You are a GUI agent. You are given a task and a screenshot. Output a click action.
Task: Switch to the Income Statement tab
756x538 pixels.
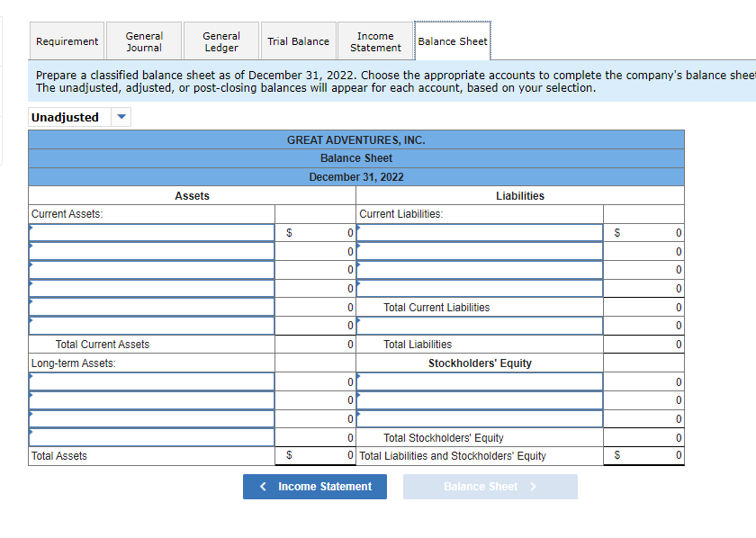374,40
